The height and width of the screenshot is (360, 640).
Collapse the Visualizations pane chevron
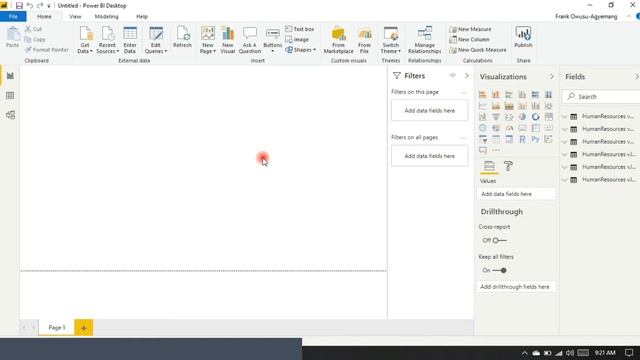pos(551,76)
